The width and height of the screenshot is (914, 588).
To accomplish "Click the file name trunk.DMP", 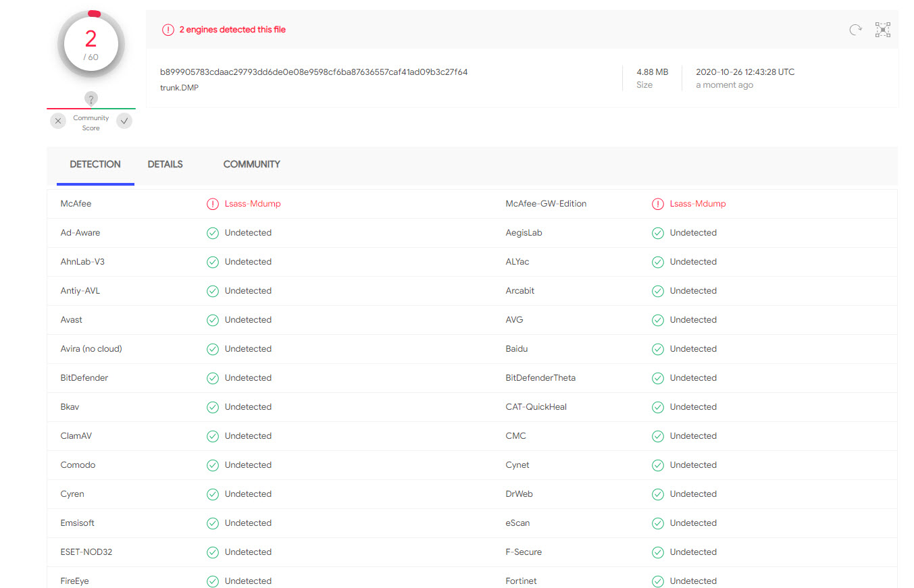I will 180,88.
